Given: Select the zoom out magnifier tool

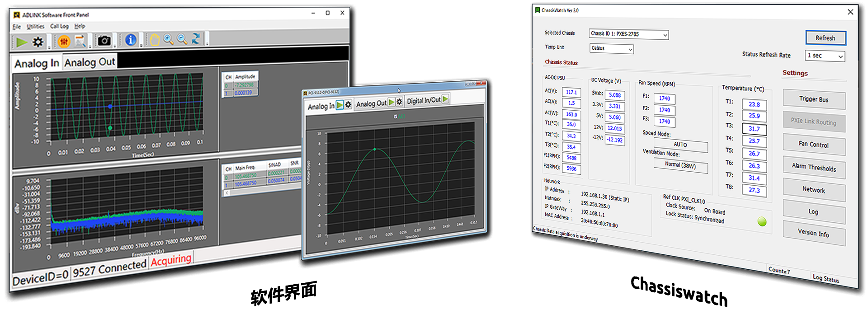Looking at the screenshot, I should [182, 39].
